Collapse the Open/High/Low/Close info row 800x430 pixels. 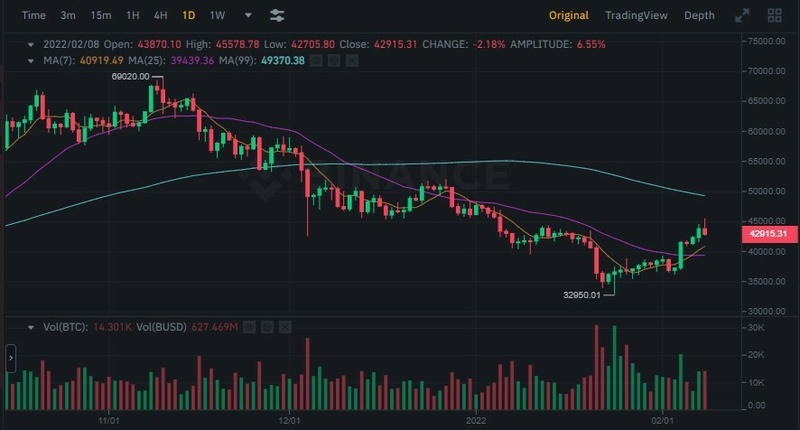pyautogui.click(x=30, y=45)
